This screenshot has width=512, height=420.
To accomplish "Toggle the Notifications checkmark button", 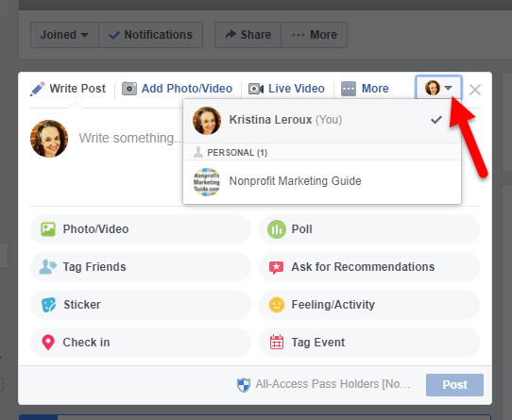I will 151,35.
